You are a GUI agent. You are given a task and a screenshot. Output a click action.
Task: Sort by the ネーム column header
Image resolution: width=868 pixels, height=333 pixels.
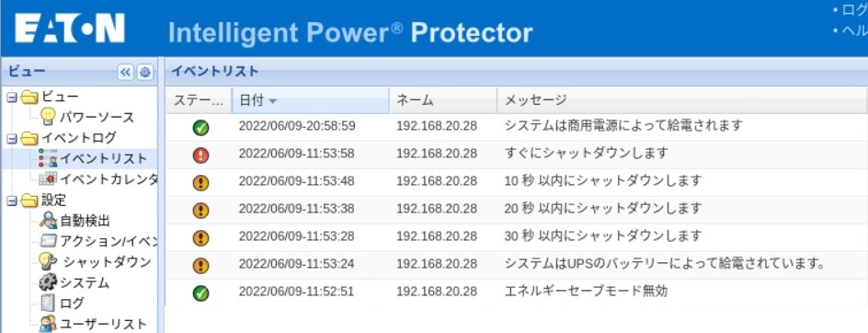[442, 100]
